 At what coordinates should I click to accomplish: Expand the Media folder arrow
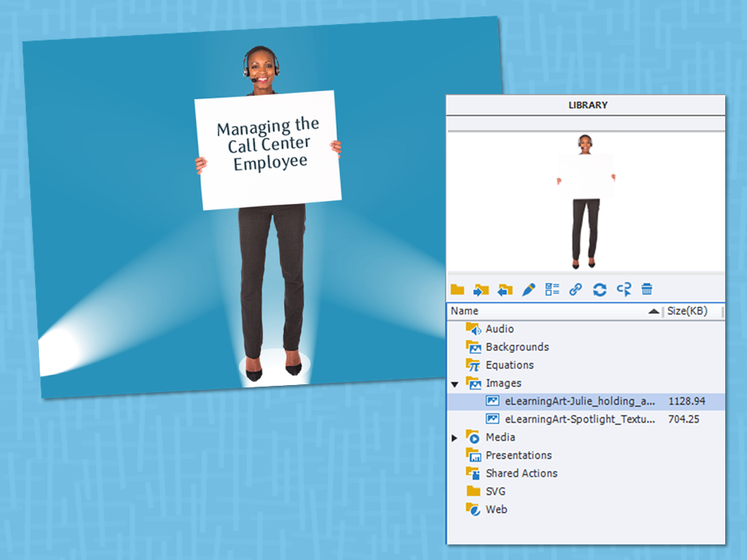454,438
